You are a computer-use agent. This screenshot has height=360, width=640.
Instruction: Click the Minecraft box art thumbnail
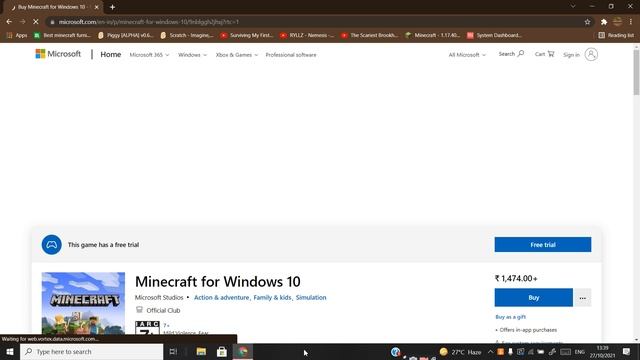tap(83, 303)
